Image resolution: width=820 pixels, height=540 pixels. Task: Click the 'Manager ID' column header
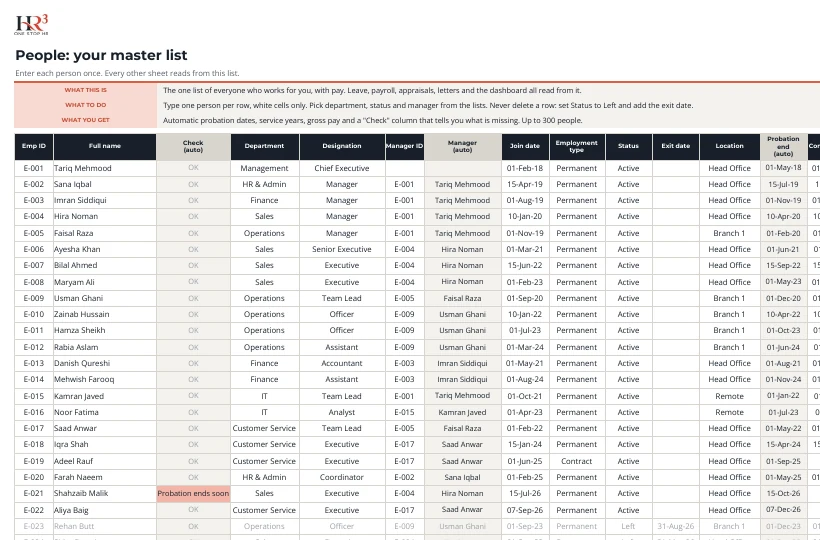405,146
